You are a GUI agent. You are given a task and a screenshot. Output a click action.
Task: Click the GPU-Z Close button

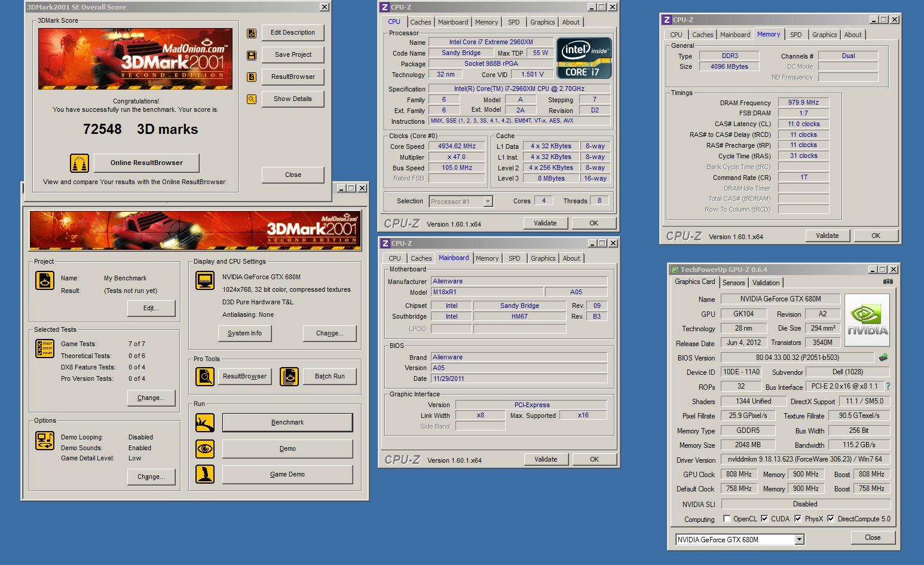coord(873,537)
